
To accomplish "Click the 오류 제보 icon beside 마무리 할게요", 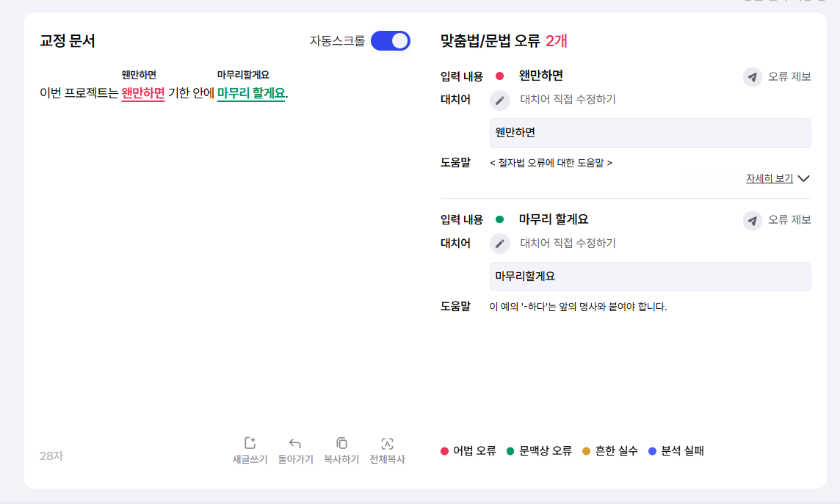I will coord(752,221).
